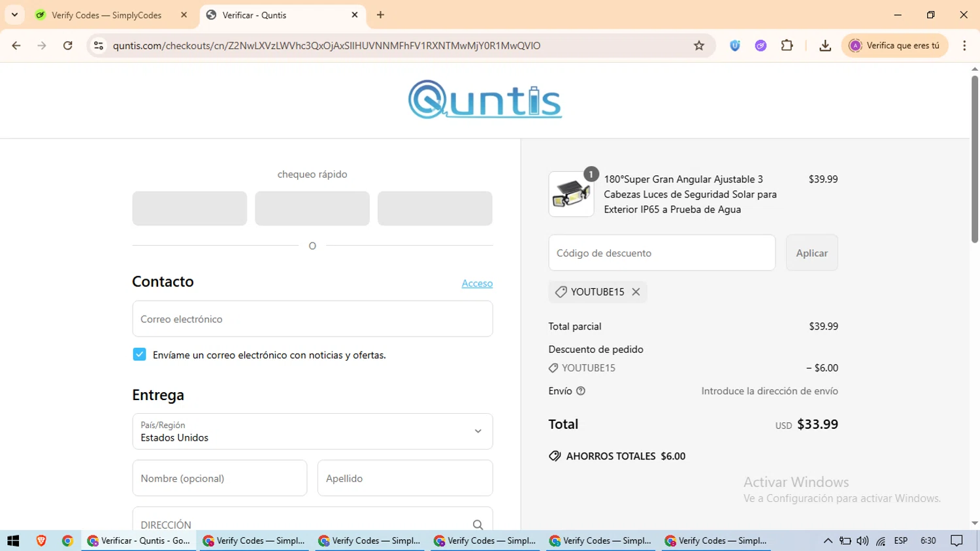The image size is (980, 551).
Task: Click the last quick checkout placeholder button
Action: [x=435, y=209]
